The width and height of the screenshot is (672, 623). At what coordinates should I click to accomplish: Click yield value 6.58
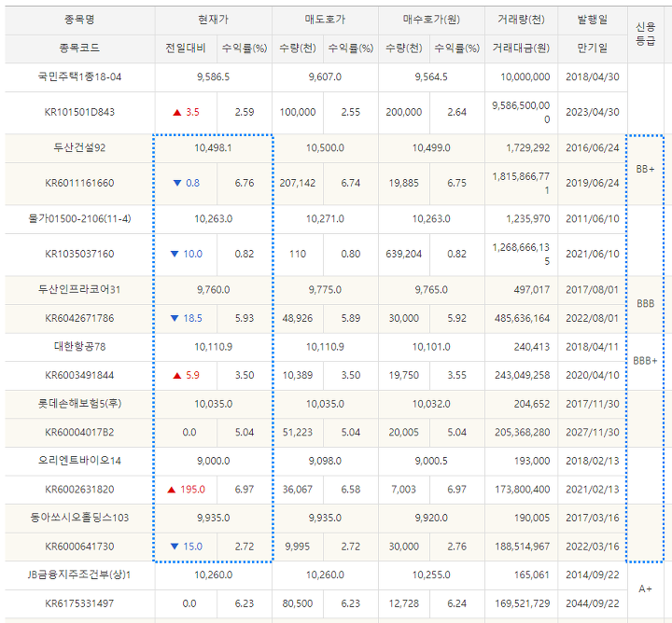coord(351,490)
